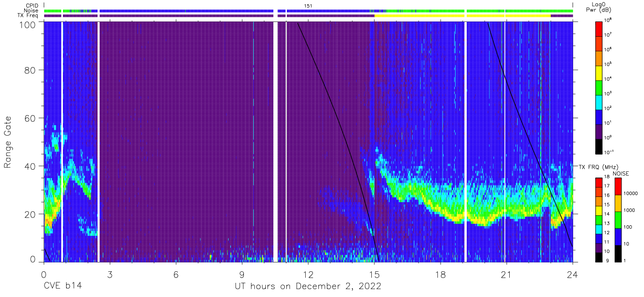This screenshot has height=297, width=644.
Task: Click the '100' range gate tick label
Action: 28,25
